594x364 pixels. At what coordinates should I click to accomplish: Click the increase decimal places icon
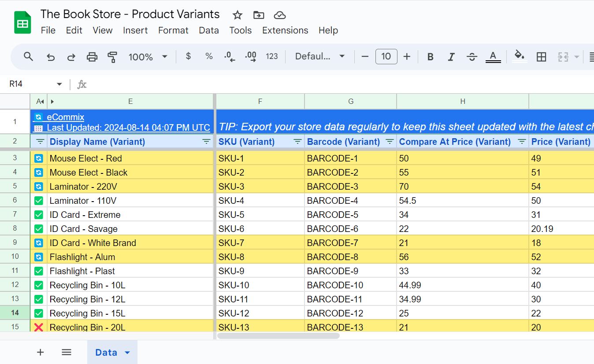tap(250, 56)
